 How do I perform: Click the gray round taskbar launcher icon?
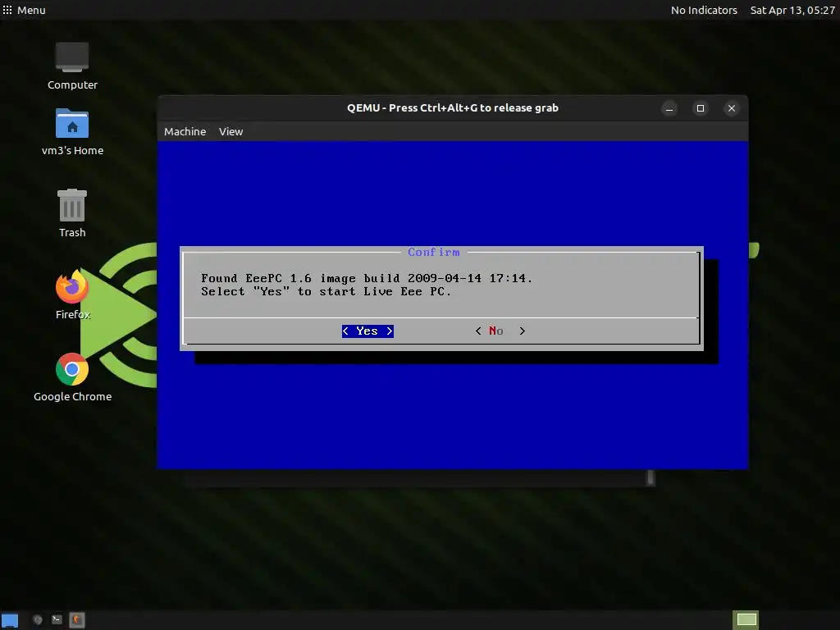(x=38, y=620)
